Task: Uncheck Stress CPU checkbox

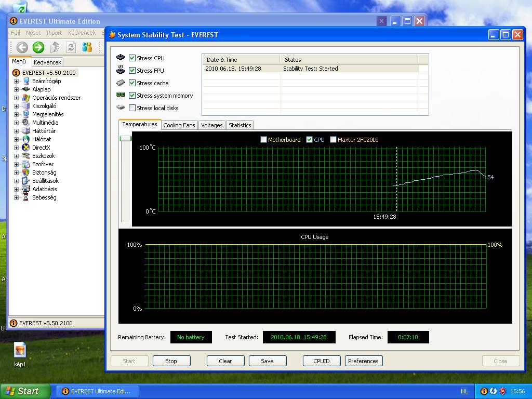Action: point(132,58)
